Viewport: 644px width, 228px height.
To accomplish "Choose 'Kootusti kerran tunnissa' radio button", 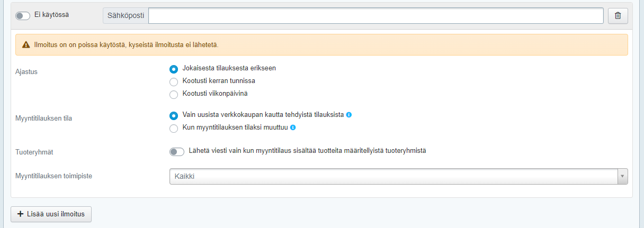I will click(173, 81).
